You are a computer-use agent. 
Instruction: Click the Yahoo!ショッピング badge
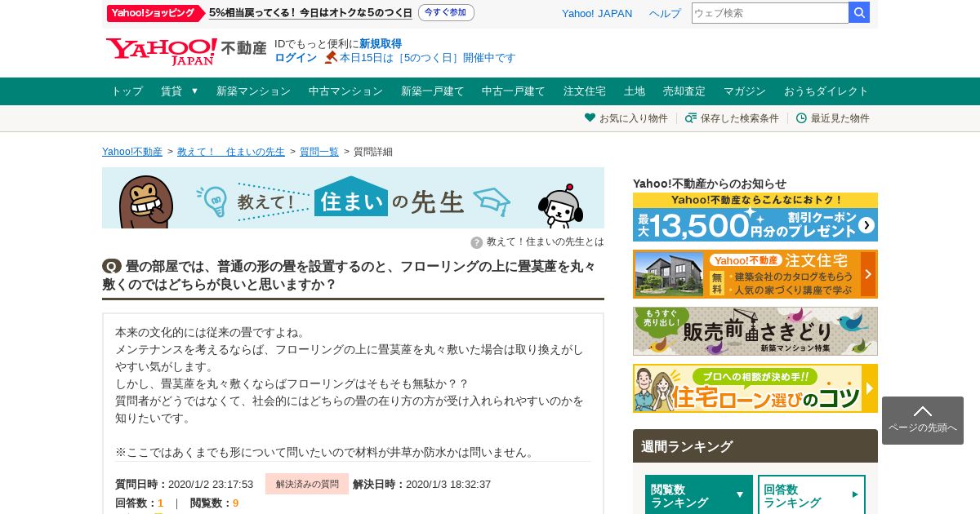pyautogui.click(x=155, y=13)
